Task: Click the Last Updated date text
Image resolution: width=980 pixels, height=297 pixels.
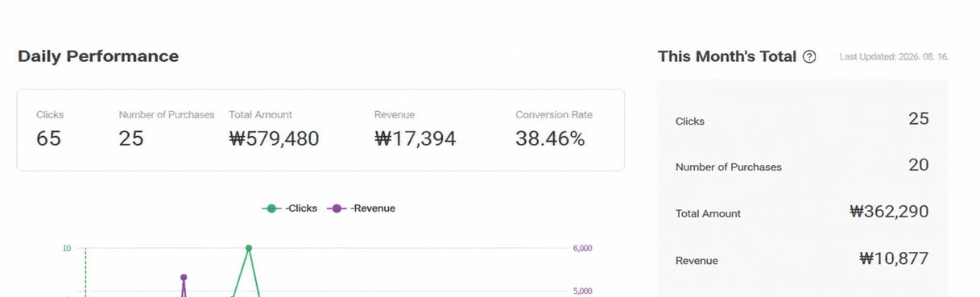Action: click(x=894, y=57)
